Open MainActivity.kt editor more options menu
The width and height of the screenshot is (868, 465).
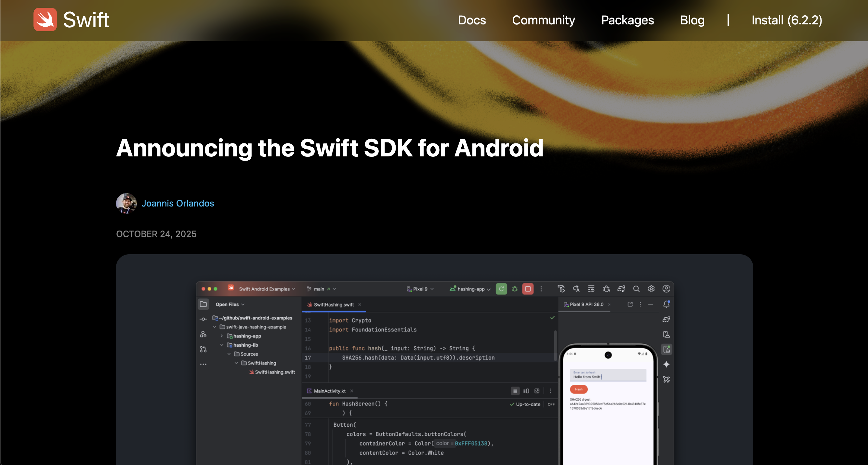coord(551,391)
